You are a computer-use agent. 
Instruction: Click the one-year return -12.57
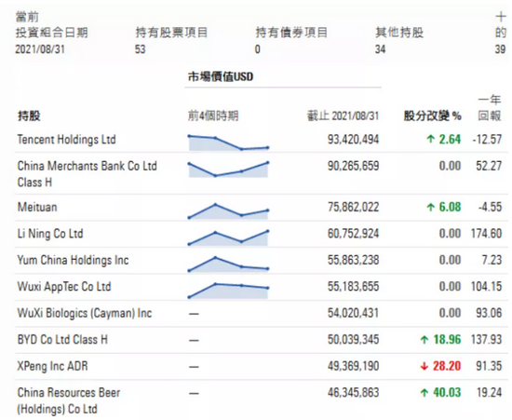487,140
